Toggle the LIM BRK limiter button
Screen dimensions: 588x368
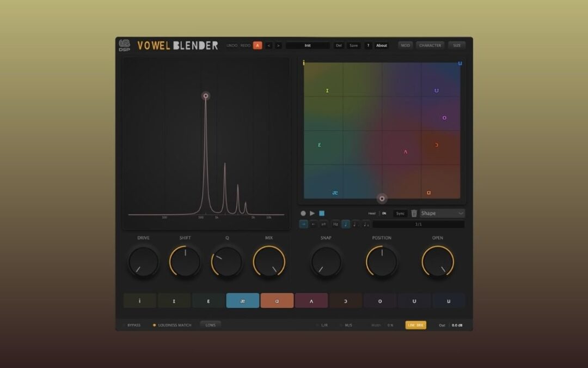(x=415, y=325)
